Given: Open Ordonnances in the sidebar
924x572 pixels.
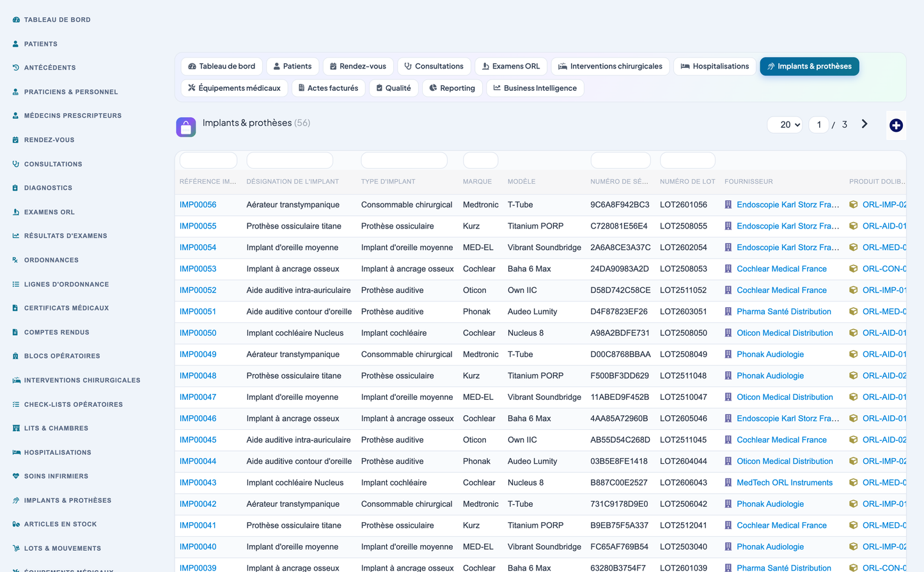Looking at the screenshot, I should point(45,260).
